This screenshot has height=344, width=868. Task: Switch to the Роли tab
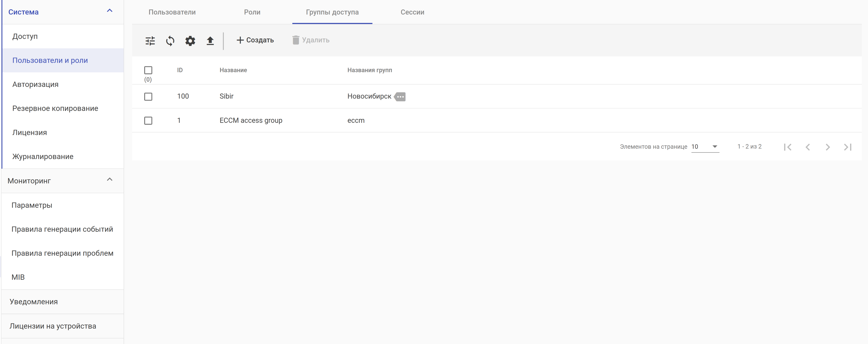252,12
